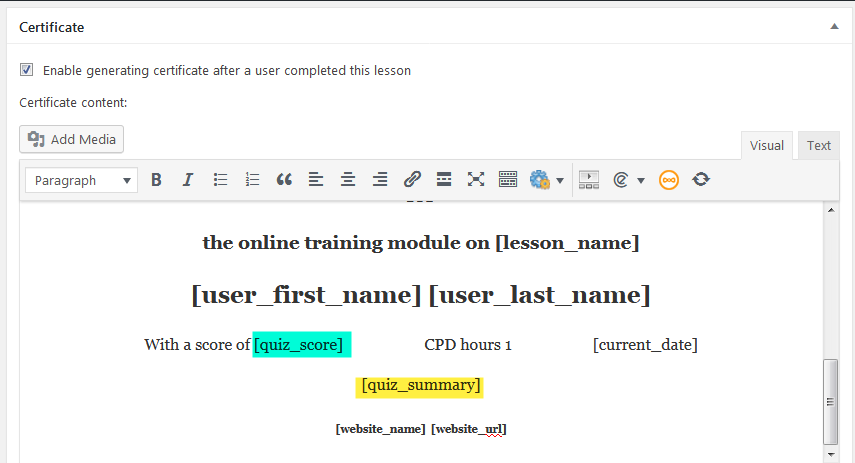The height and width of the screenshot is (463, 855).
Task: Switch to the Visual editor tab
Action: [767, 146]
